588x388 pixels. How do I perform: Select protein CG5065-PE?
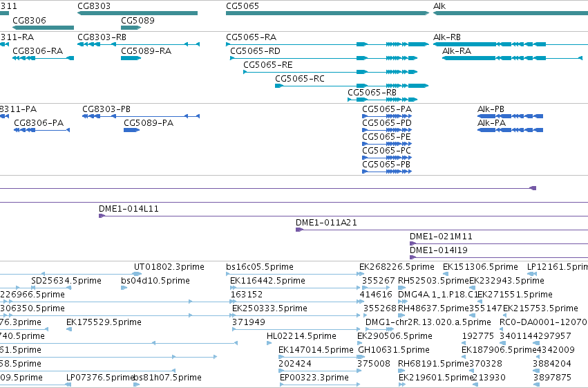coord(387,144)
